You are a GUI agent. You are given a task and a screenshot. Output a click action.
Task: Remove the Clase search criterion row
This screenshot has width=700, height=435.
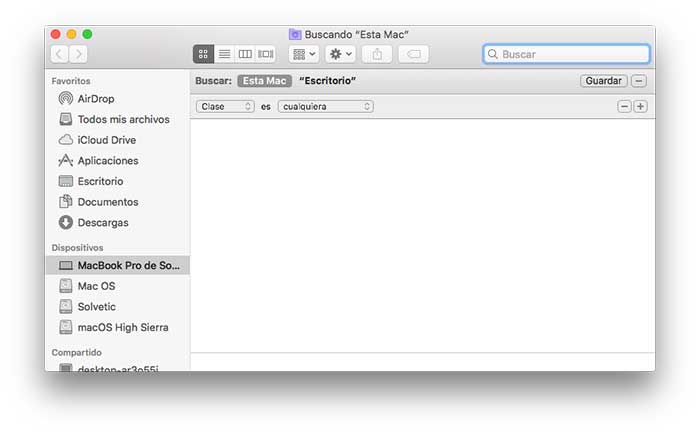[624, 106]
